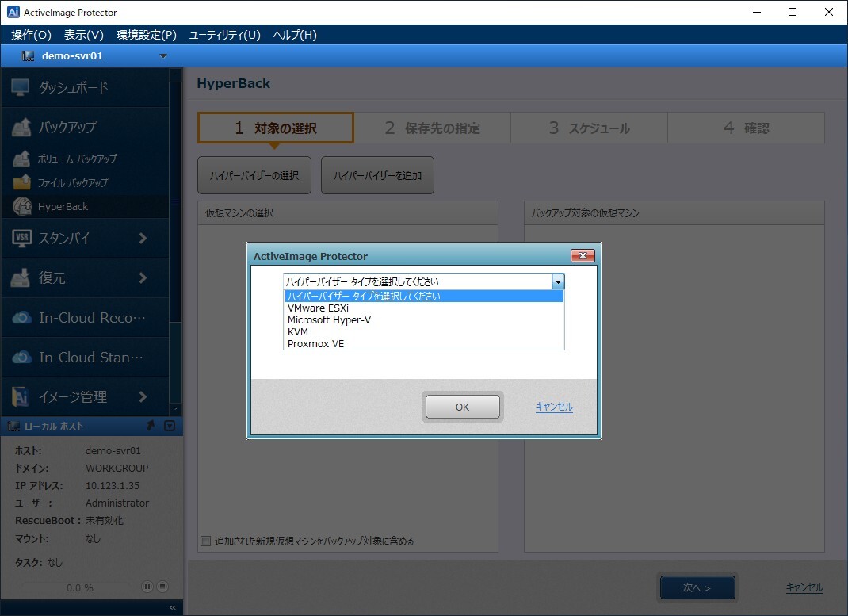
Task: Minimize the ActiveImage Protector window
Action: [757, 12]
